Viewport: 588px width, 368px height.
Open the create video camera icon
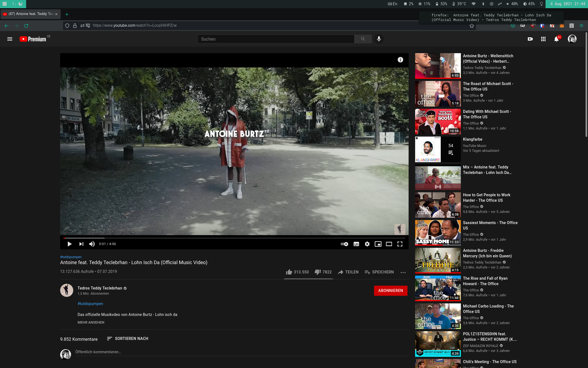pyautogui.click(x=530, y=39)
